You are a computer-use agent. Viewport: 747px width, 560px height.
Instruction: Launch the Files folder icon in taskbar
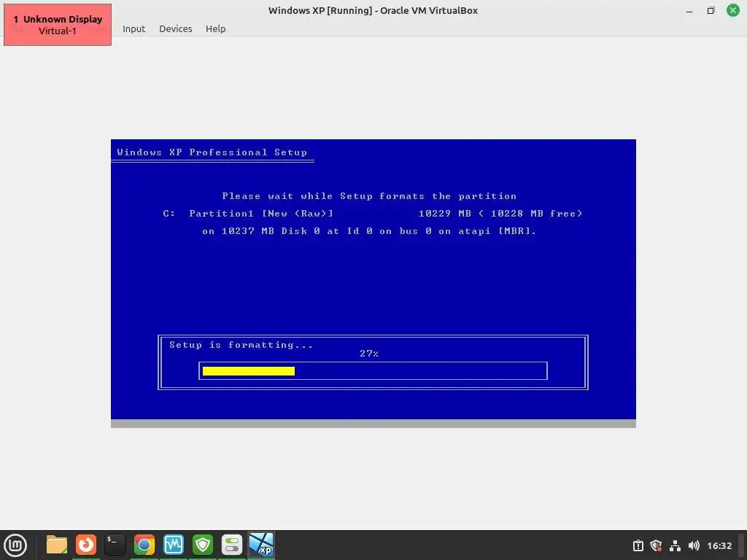[x=57, y=545]
